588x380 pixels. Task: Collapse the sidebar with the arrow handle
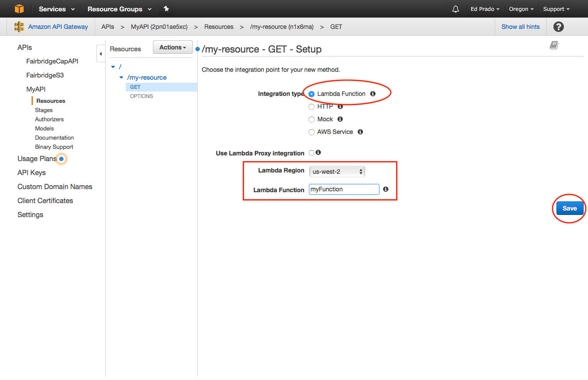tap(100, 54)
